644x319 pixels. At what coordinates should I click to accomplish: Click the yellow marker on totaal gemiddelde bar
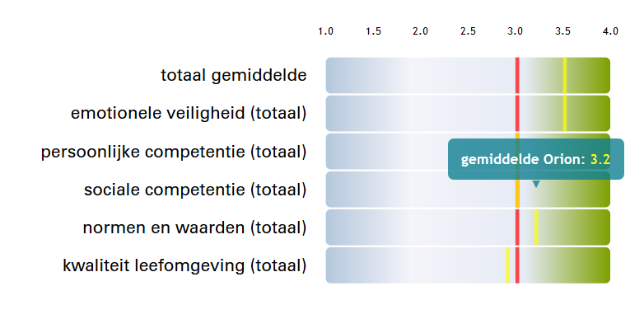(x=565, y=75)
